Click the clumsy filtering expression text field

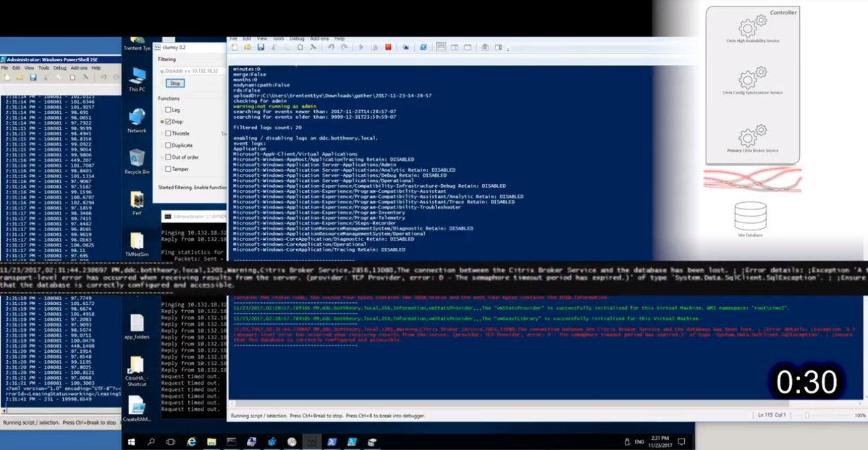coord(192,71)
